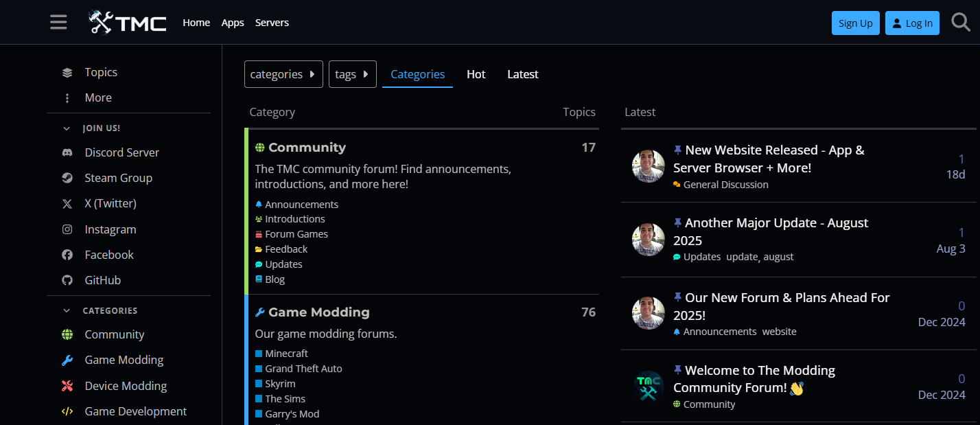The width and height of the screenshot is (980, 425).
Task: Open the categories filter dropdown
Action: 283,74
